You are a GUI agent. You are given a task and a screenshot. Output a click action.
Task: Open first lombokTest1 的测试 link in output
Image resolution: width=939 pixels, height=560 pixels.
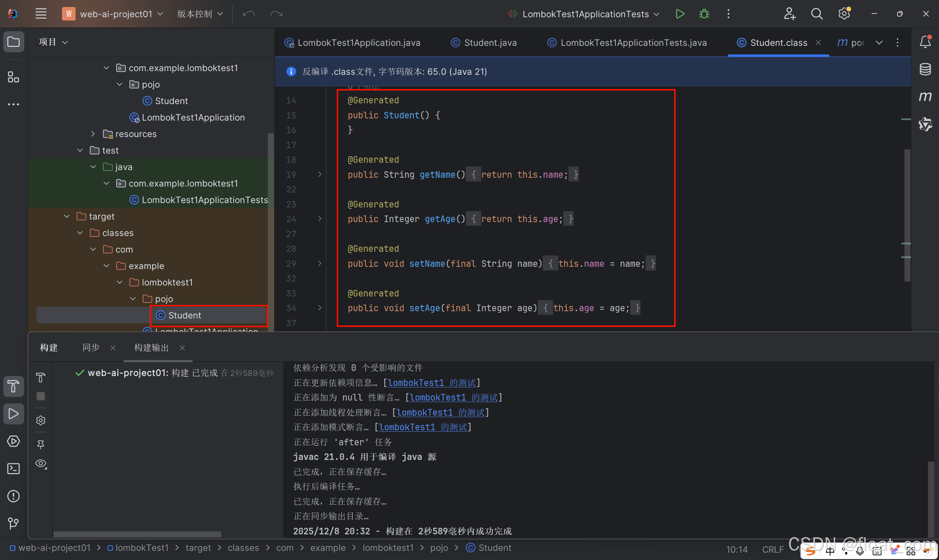pyautogui.click(x=431, y=383)
